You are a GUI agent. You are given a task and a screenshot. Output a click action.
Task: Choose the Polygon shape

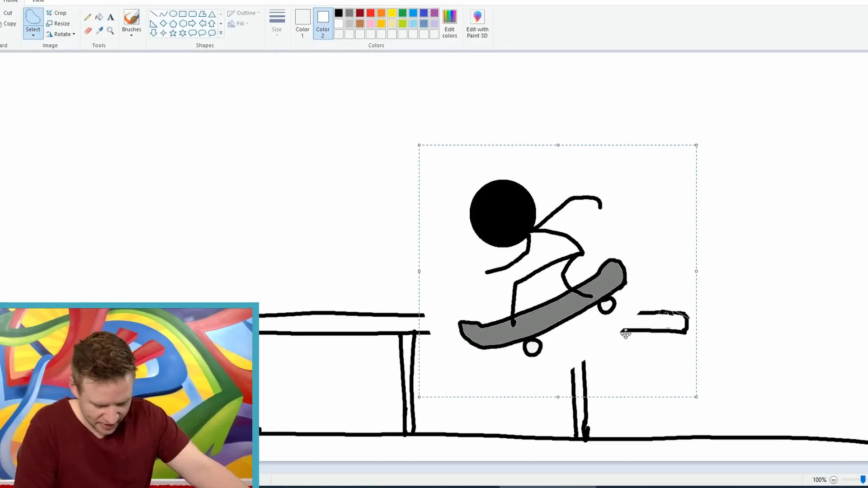(x=202, y=14)
